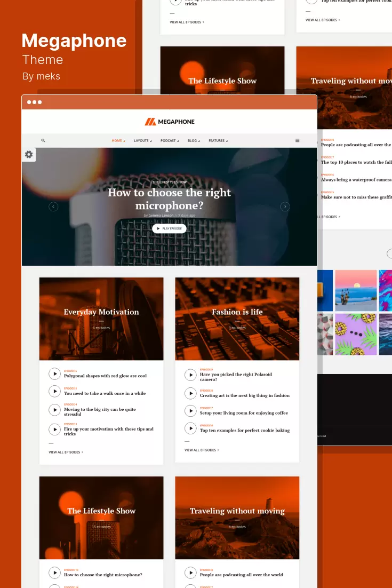
Task: Open the search magnifier icon in navbar
Action: point(43,140)
